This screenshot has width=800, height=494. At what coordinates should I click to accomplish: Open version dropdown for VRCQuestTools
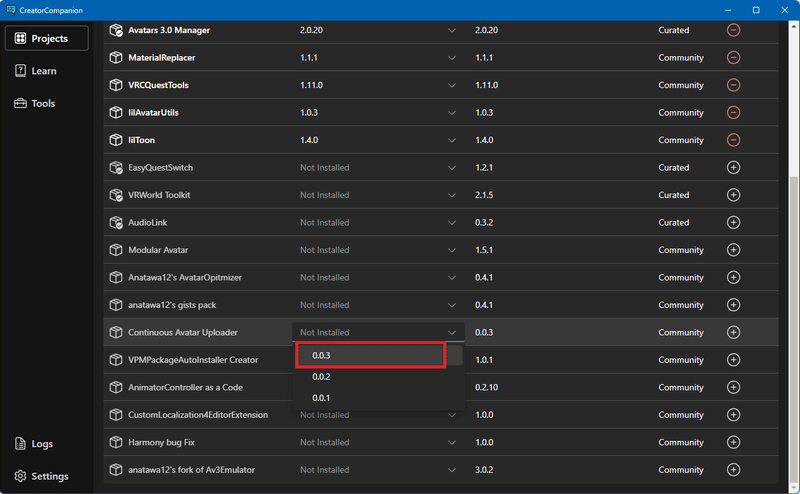(x=452, y=85)
